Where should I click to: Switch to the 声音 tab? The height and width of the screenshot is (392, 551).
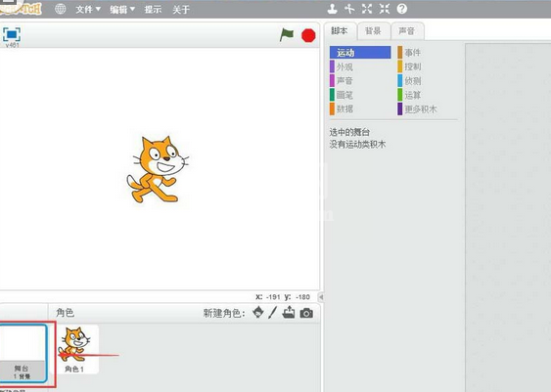[x=407, y=31]
